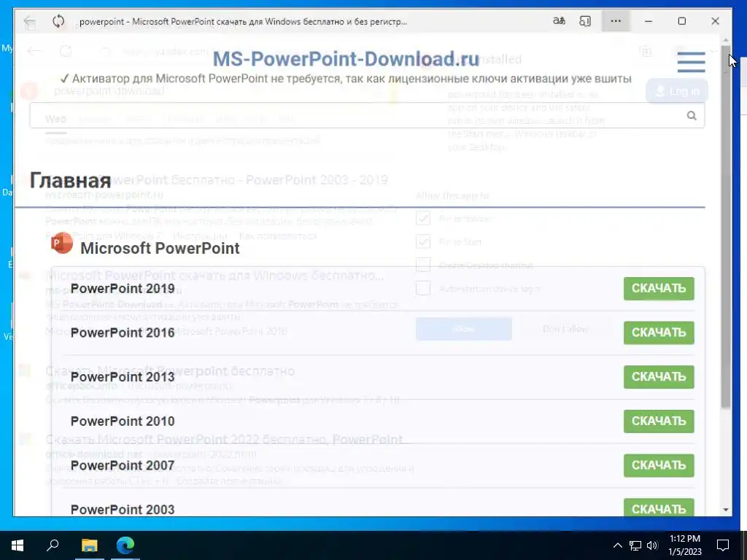Click the MS-PowerPoint-Download.ru header link
The image size is (747, 560).
click(346, 59)
